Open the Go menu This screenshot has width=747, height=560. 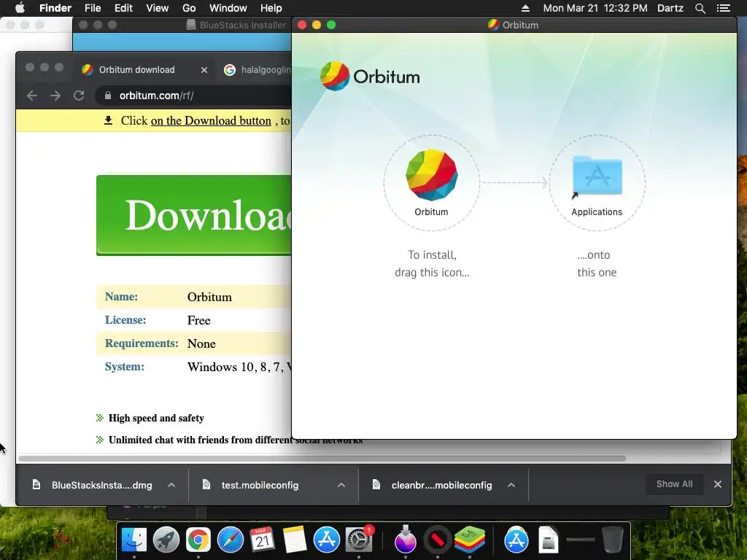[x=189, y=8]
